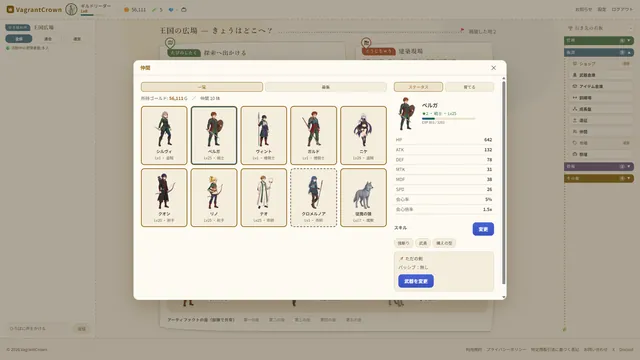Open 武器倉庫 weapon storage icon

pos(575,75)
